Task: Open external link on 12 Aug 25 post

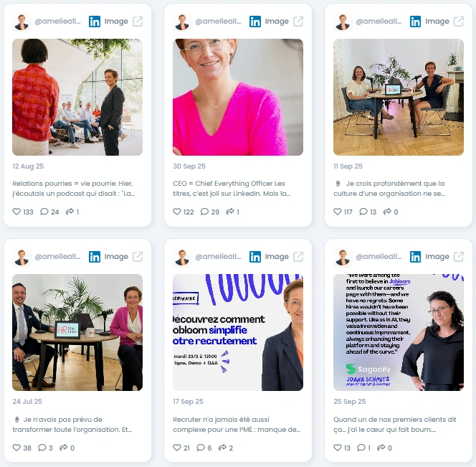Action: (x=138, y=22)
